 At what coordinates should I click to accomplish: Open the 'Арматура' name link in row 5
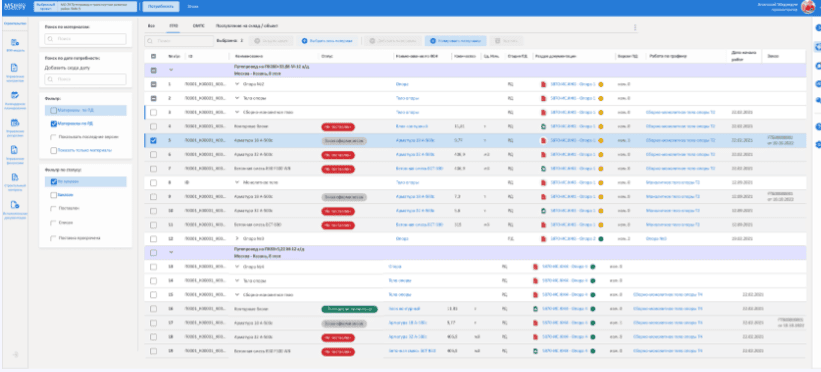pyautogui.click(x=415, y=140)
